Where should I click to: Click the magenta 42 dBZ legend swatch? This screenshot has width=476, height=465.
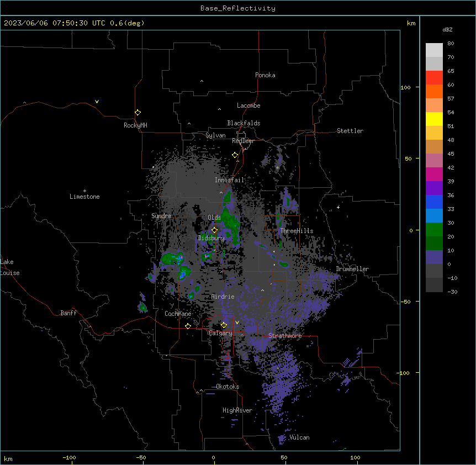(x=434, y=174)
